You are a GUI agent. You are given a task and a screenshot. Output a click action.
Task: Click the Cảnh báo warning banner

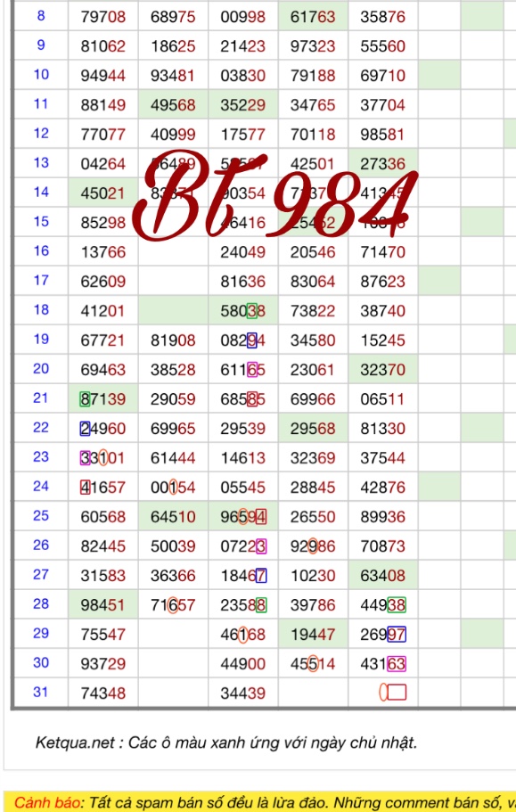tap(260, 801)
